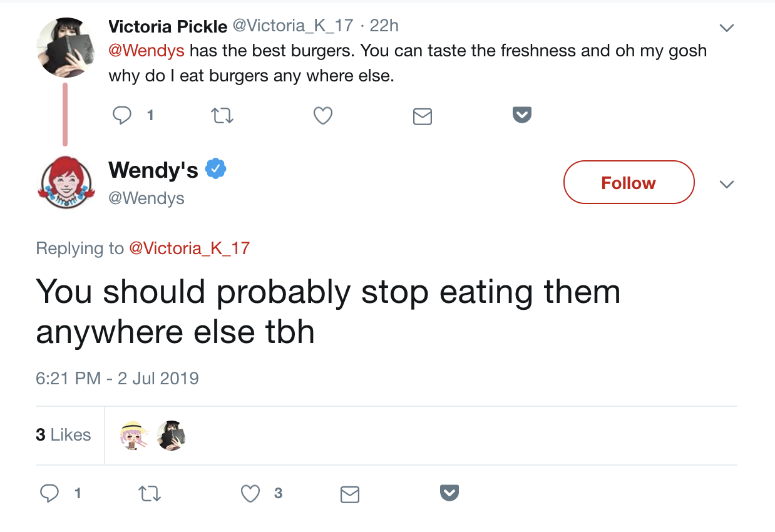Click Victoria Pickle's profile picture

pos(65,48)
